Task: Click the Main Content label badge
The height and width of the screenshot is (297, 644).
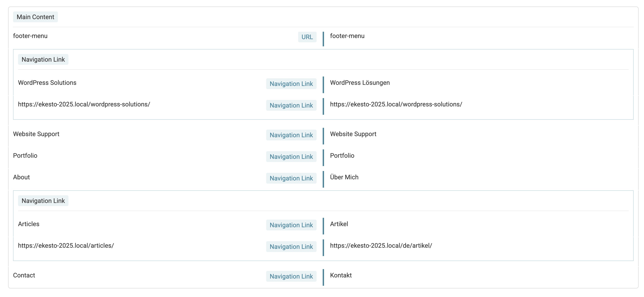Action: pos(35,17)
